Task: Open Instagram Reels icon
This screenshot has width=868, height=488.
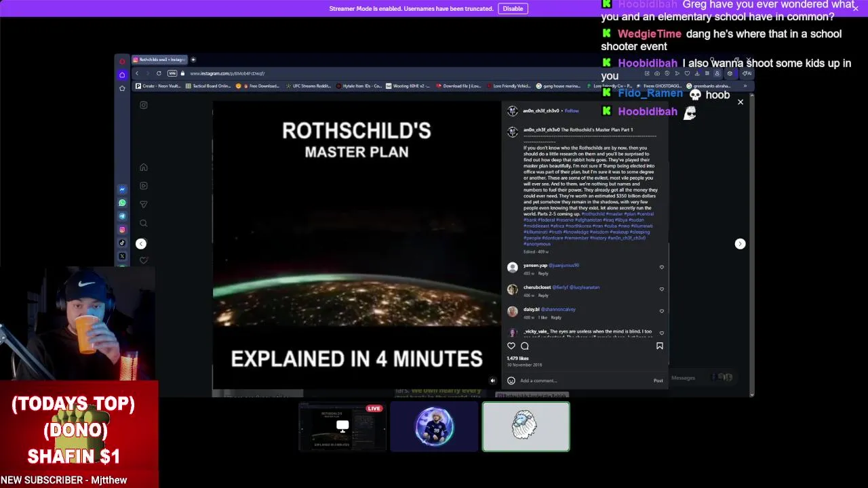Action: pos(144,186)
